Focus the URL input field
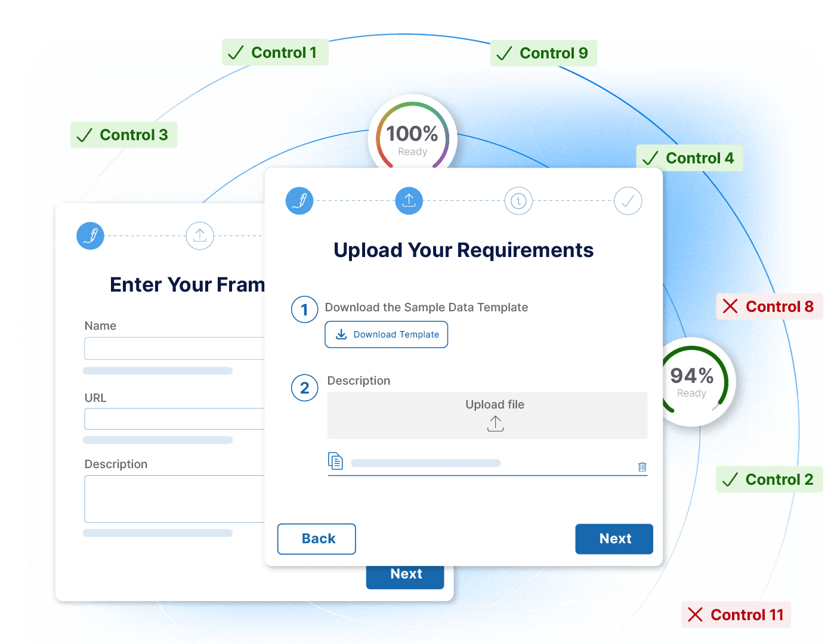Screen dimensions: 831x644 [174, 419]
